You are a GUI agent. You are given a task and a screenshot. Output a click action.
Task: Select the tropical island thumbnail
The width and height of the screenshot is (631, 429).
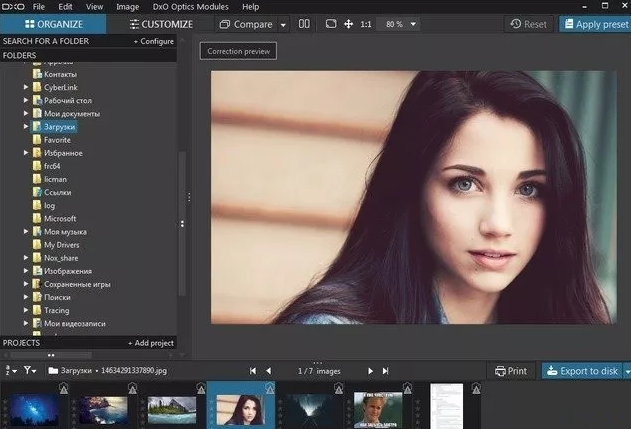171,410
